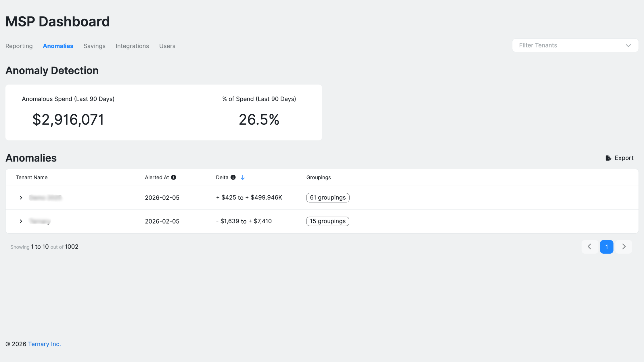This screenshot has height=362, width=644.
Task: Switch to the Reporting tab
Action: click(x=19, y=46)
